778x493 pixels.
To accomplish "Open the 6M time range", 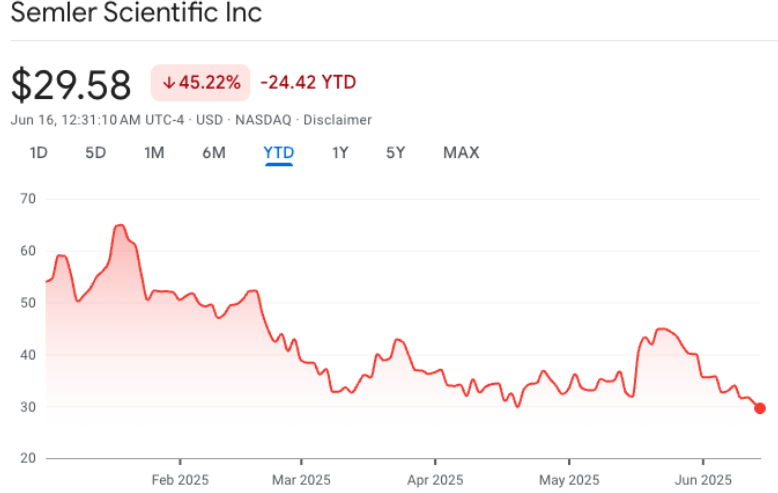I will click(213, 153).
